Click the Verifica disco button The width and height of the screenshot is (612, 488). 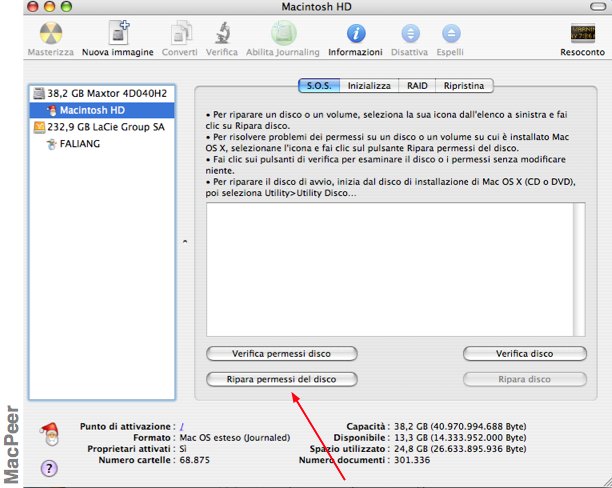click(525, 354)
